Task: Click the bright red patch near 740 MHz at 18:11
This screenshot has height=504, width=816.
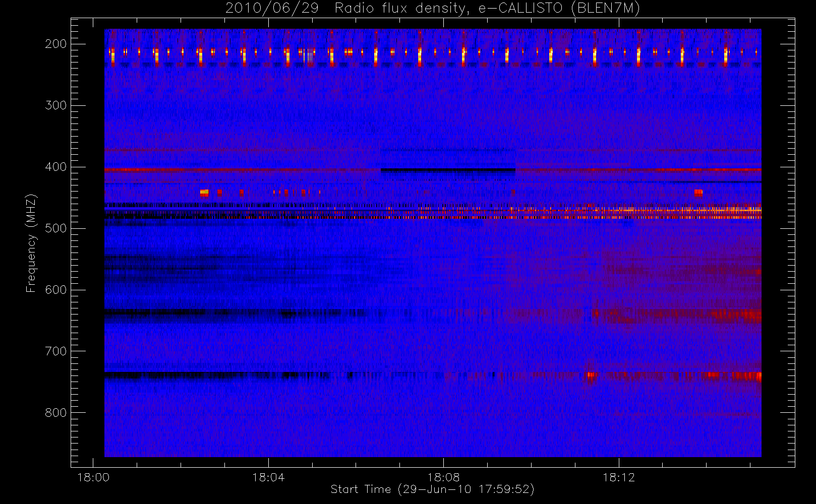Action: click(x=591, y=375)
